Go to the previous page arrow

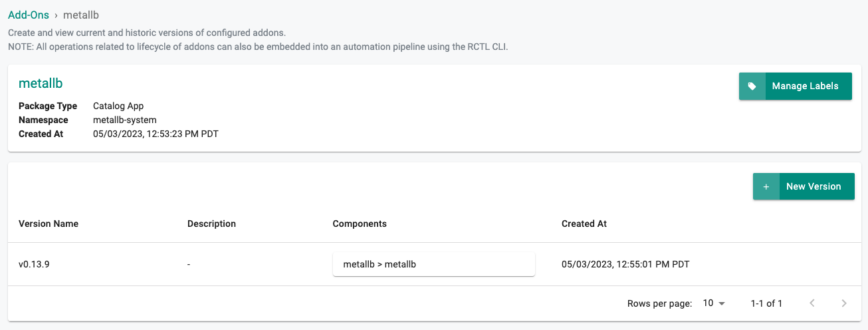[812, 303]
